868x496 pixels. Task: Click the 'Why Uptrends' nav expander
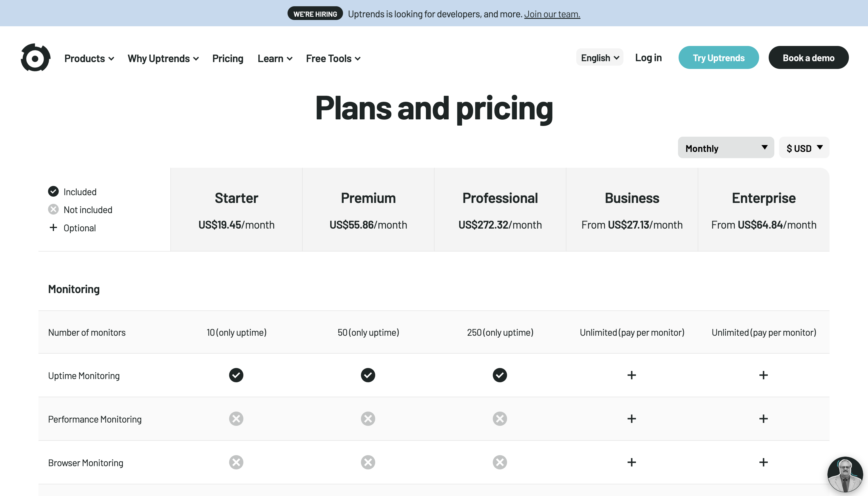[164, 58]
